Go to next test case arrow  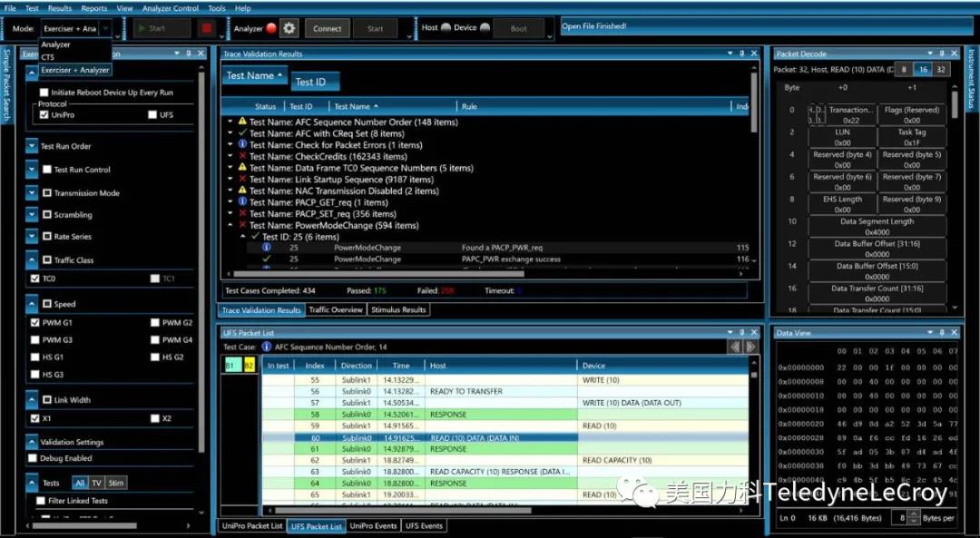tap(750, 347)
